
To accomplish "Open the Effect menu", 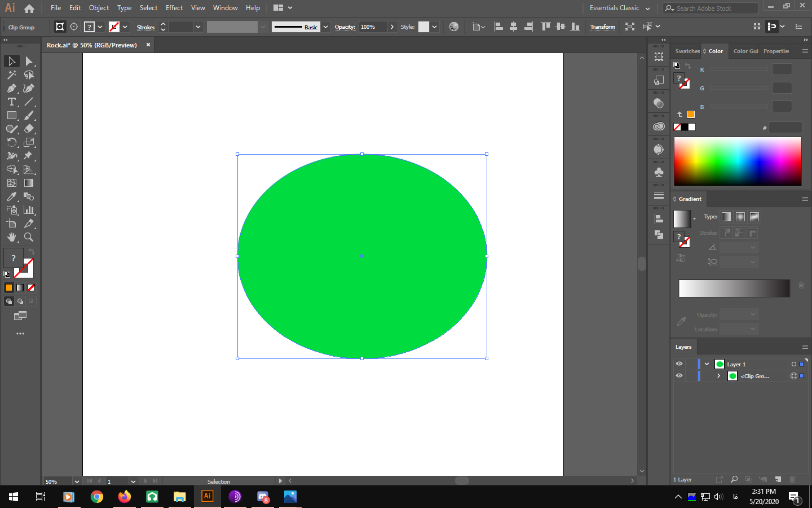I will [x=174, y=8].
